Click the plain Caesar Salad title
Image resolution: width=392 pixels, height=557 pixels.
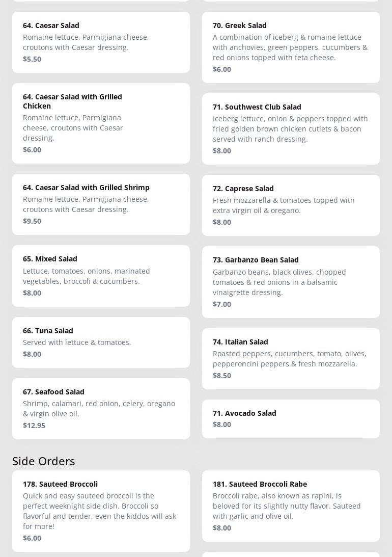[51, 25]
